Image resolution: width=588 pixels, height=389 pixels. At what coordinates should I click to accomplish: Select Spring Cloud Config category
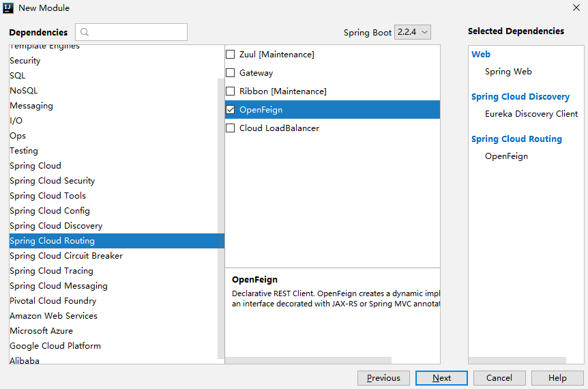tap(117, 210)
